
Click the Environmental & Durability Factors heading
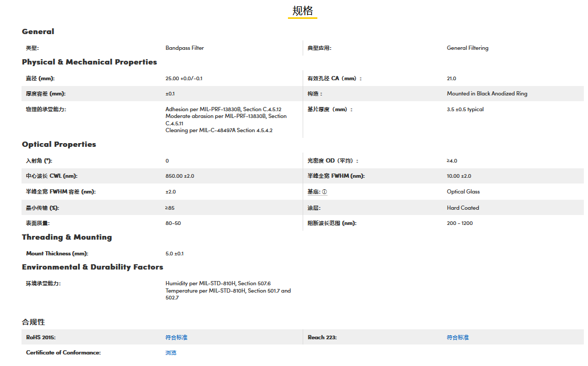(x=92, y=267)
